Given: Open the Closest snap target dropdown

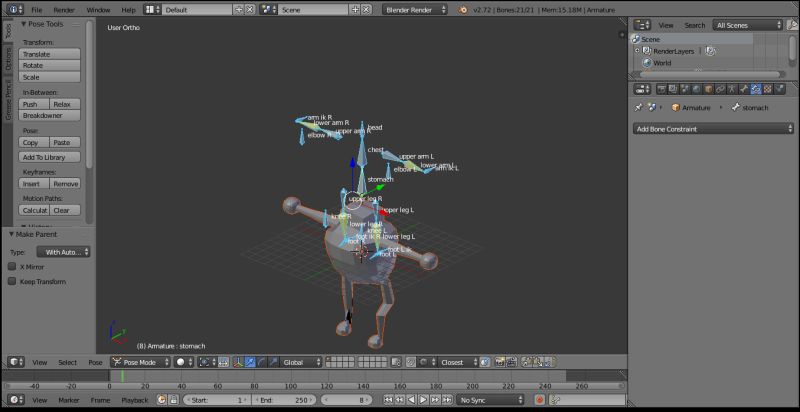Looking at the screenshot, I should tap(459, 362).
